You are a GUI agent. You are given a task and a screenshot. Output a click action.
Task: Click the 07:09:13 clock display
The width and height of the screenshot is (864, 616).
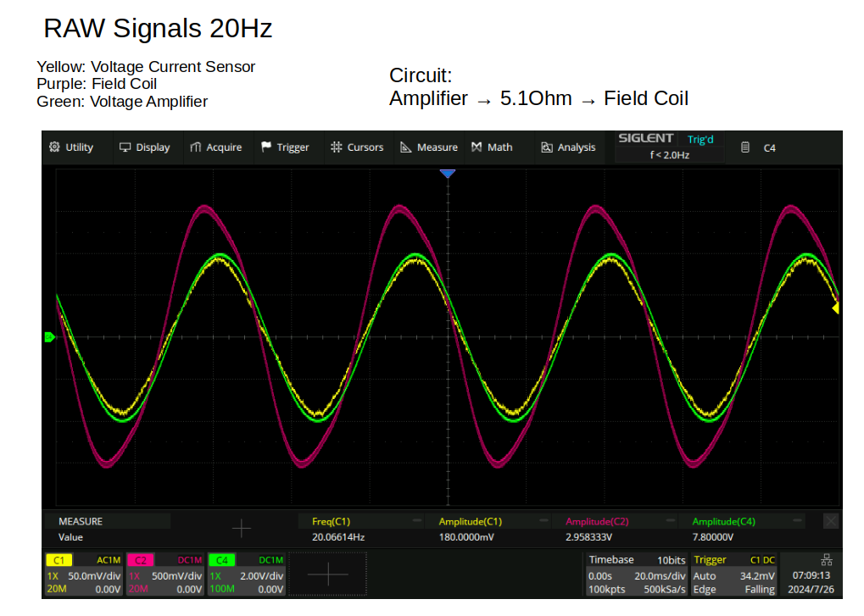pos(811,575)
